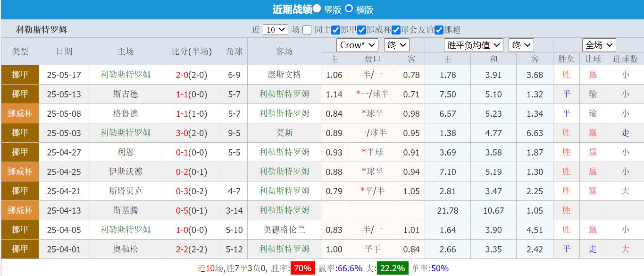Image resolution: width=644 pixels, height=276 pixels.
Task: Uncheck the 挪甲 league filter
Action: pos(335,29)
